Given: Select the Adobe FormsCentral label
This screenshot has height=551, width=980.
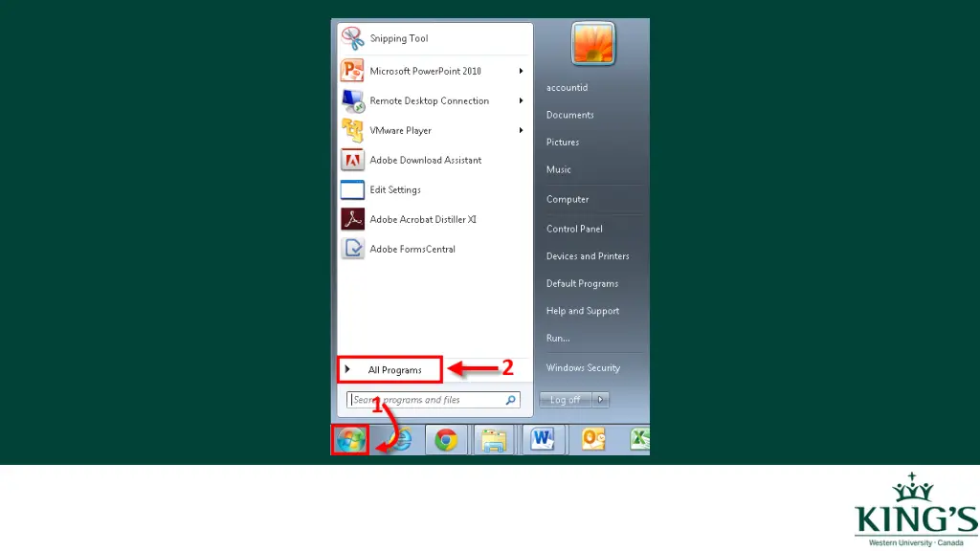Looking at the screenshot, I should [x=412, y=249].
